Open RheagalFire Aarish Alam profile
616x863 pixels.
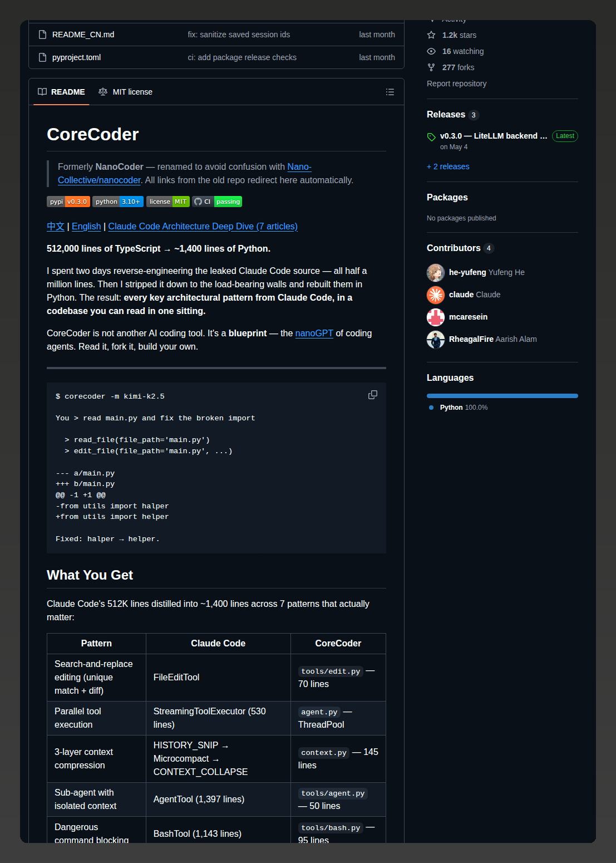point(493,339)
